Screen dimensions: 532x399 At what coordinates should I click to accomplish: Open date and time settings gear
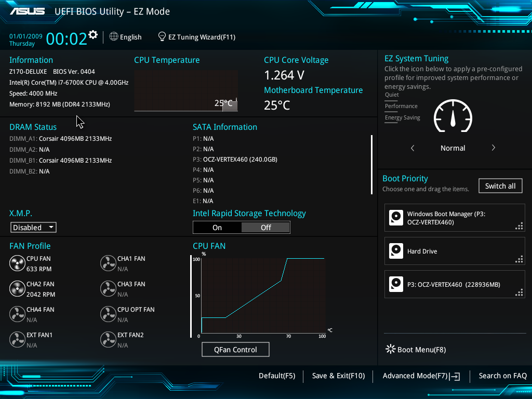[93, 35]
